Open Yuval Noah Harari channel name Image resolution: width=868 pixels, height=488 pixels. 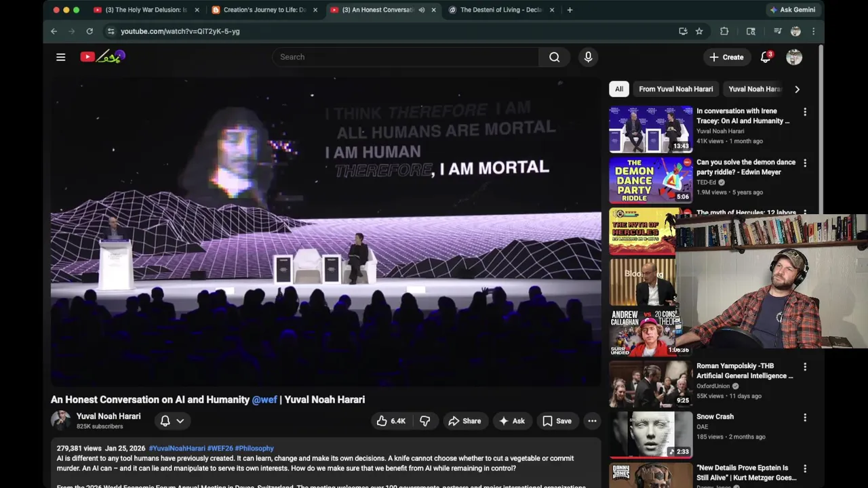[108, 416]
